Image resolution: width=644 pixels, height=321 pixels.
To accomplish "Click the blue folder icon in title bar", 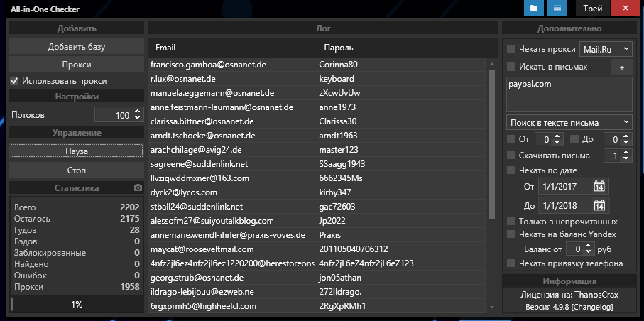I will (533, 9).
